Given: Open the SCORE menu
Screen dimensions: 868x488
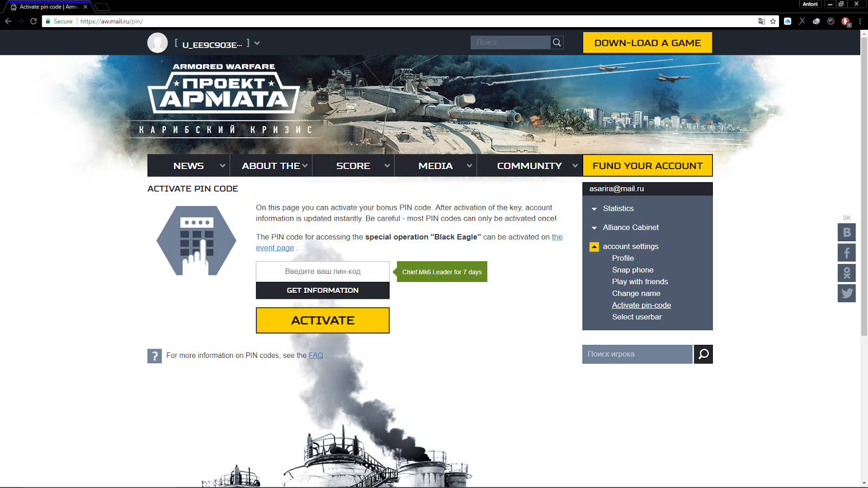Looking at the screenshot, I should (353, 166).
